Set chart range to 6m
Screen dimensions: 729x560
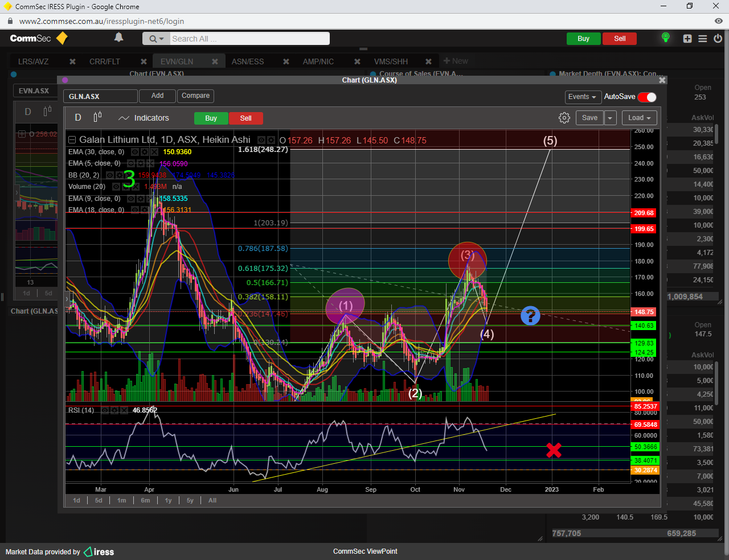coord(145,501)
